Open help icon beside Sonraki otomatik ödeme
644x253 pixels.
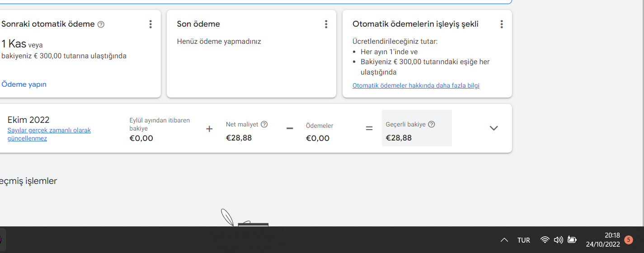click(101, 24)
